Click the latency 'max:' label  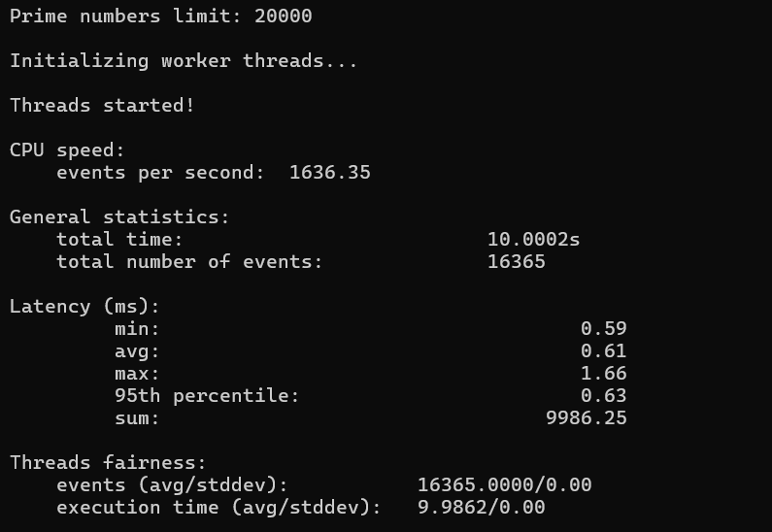137,374
